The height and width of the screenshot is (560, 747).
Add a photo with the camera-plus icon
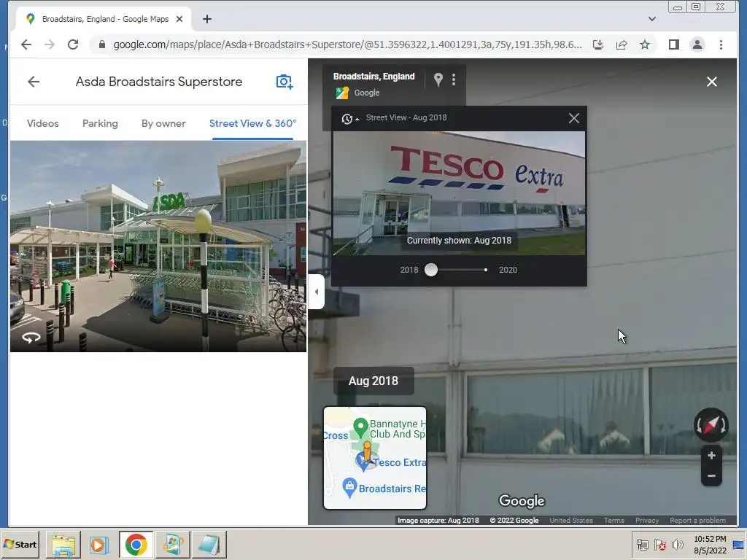click(285, 82)
